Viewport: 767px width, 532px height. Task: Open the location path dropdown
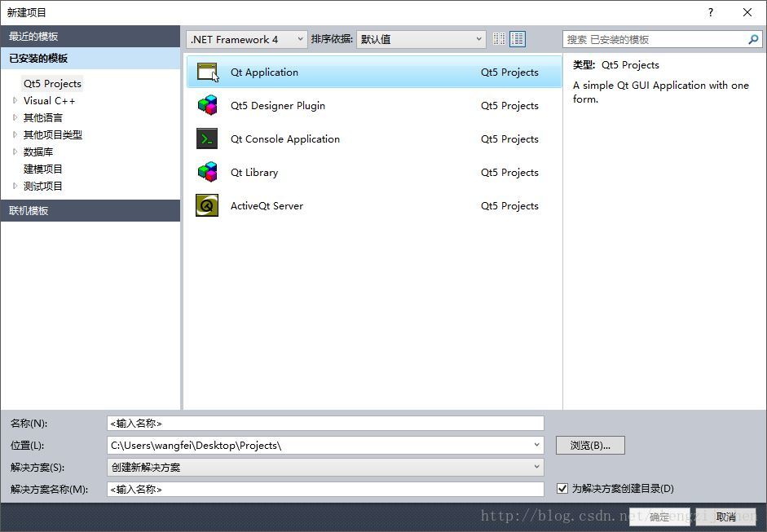click(536, 445)
